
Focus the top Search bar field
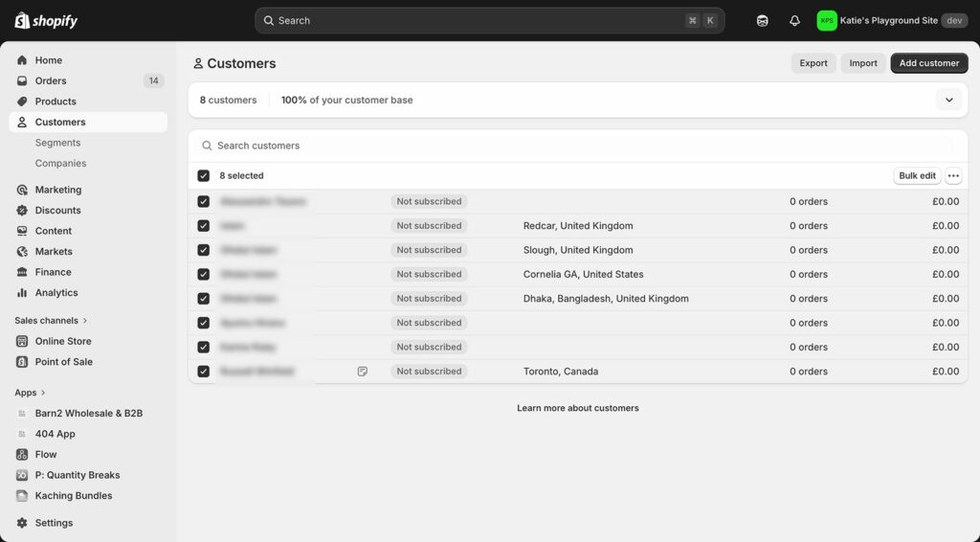tap(489, 21)
